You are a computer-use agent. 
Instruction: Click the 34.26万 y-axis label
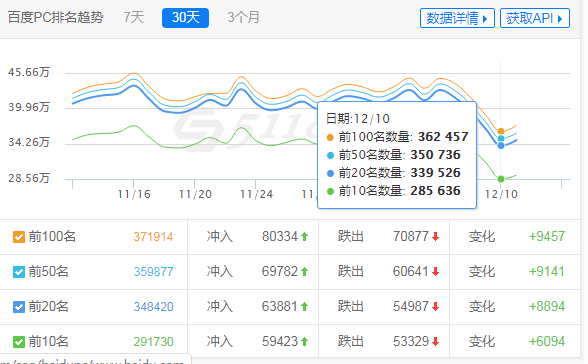[29, 142]
